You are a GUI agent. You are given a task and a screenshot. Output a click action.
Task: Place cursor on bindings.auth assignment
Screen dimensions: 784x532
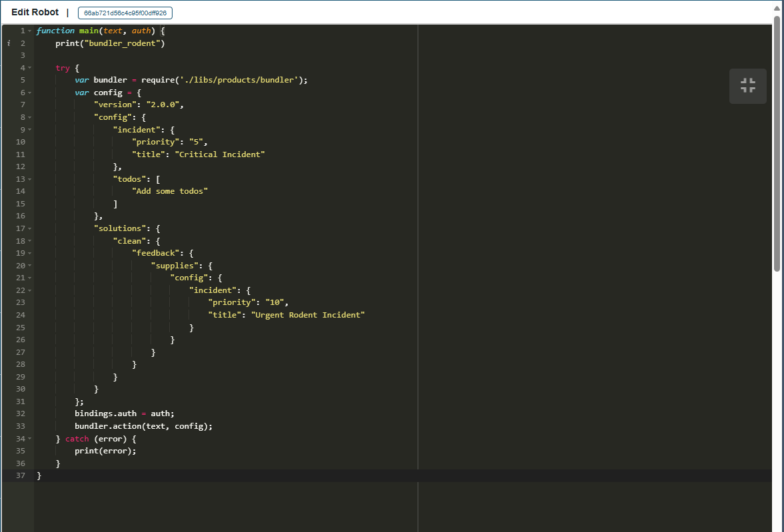tap(125, 413)
